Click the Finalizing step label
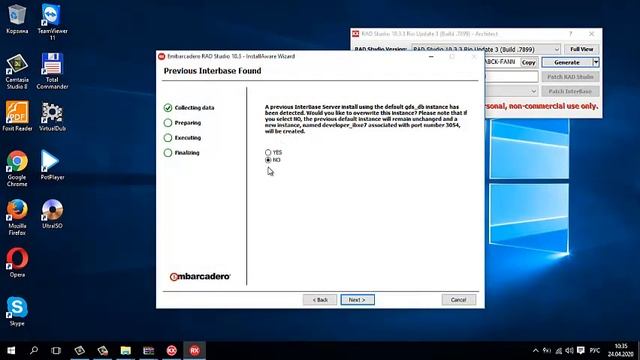Screen dimensions: 640x360 point(187,153)
